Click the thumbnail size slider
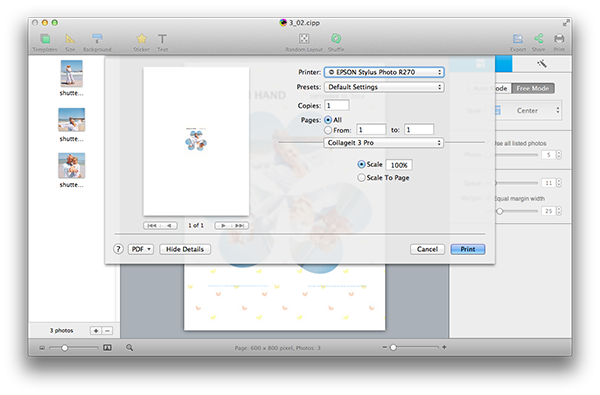 tap(73, 348)
